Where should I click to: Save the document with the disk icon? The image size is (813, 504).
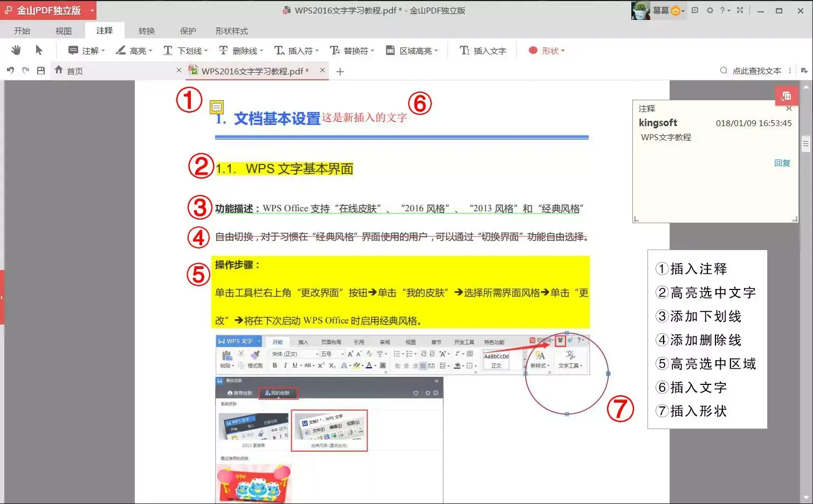40,71
